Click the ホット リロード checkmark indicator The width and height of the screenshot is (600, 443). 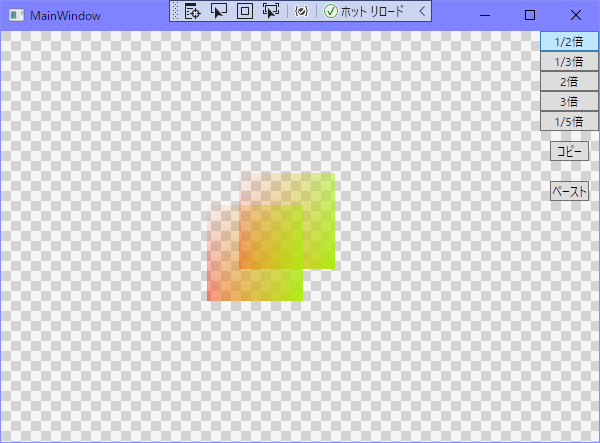pos(331,11)
